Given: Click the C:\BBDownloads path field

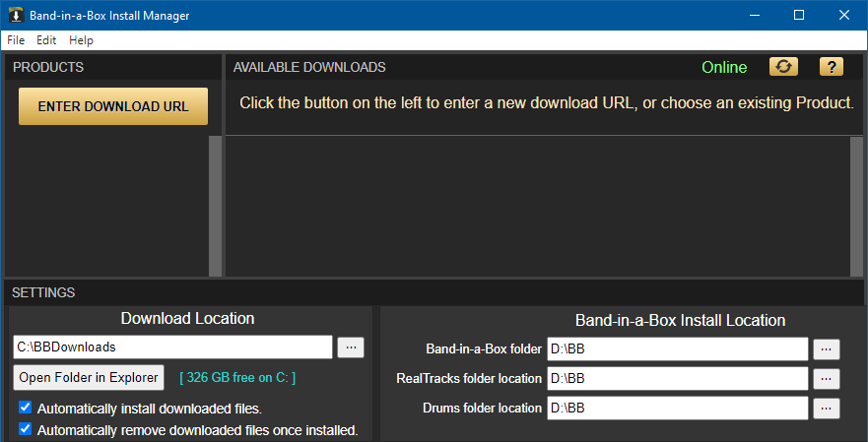Looking at the screenshot, I should coord(172,347).
